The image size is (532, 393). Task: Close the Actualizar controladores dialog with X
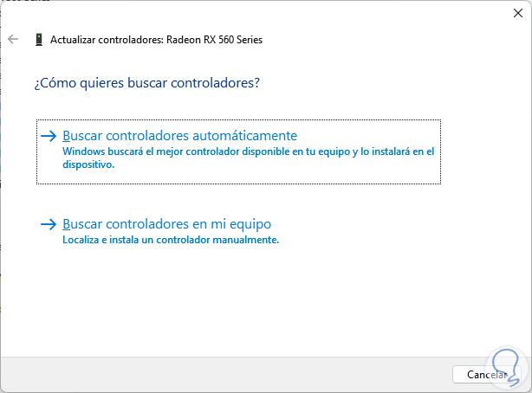tap(518, 13)
